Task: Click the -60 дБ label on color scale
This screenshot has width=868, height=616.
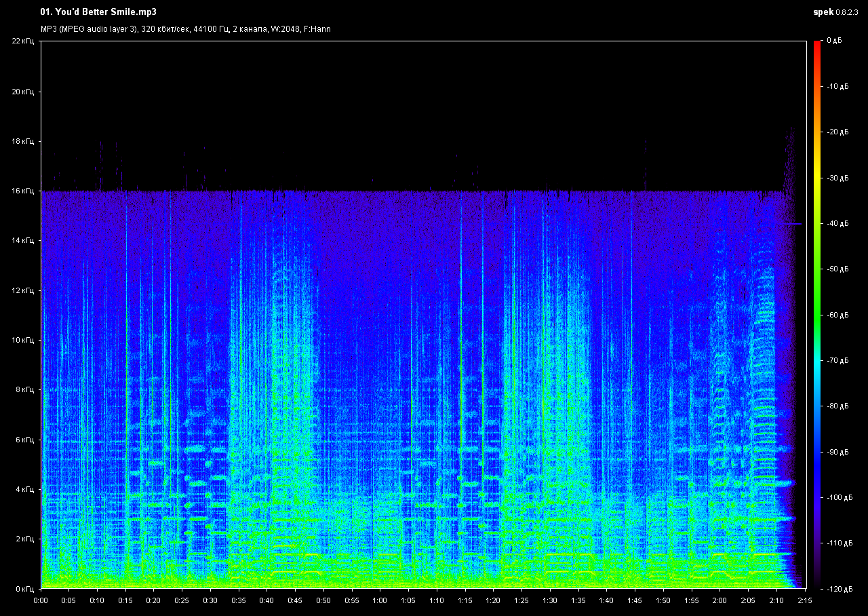Action: tap(837, 315)
